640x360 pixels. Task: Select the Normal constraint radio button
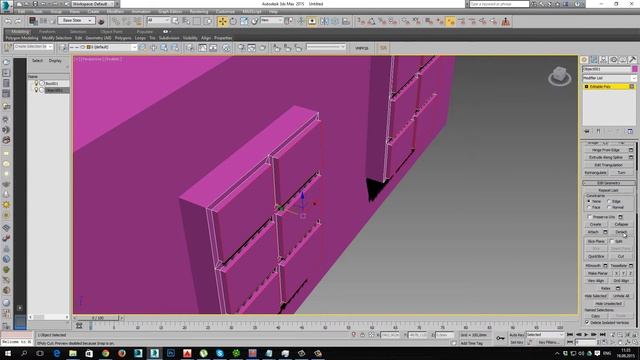click(x=609, y=207)
